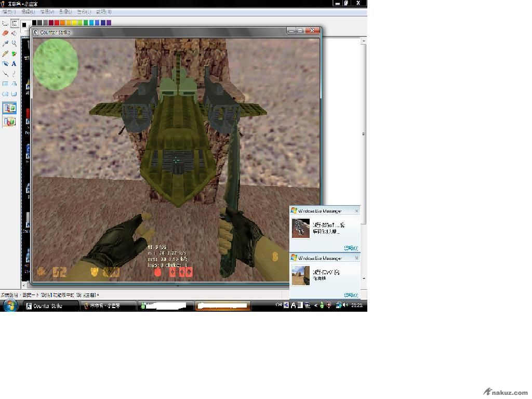The image size is (532, 399).
Task: Choose the Rounded Rectangle tool
Action: tap(14, 94)
